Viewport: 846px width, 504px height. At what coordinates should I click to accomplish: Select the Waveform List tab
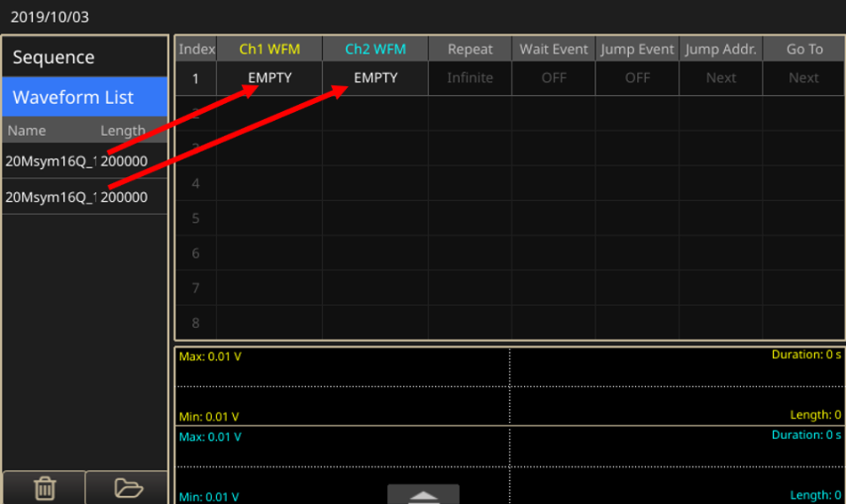(85, 97)
